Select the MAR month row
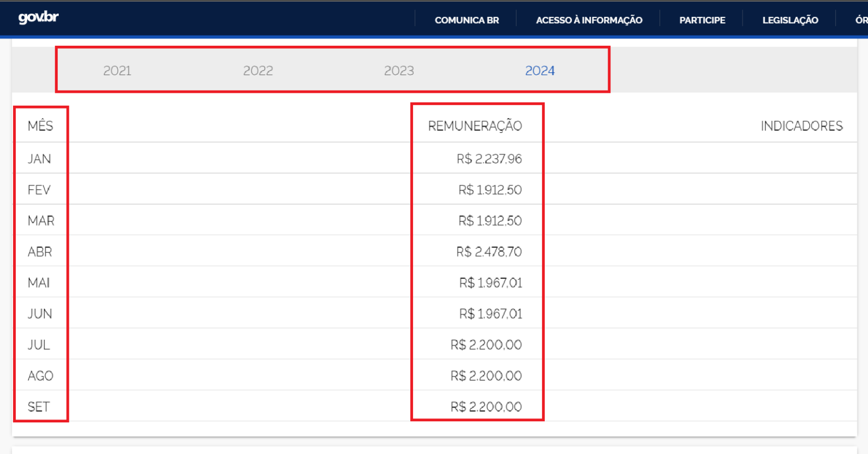 pyautogui.click(x=435, y=220)
